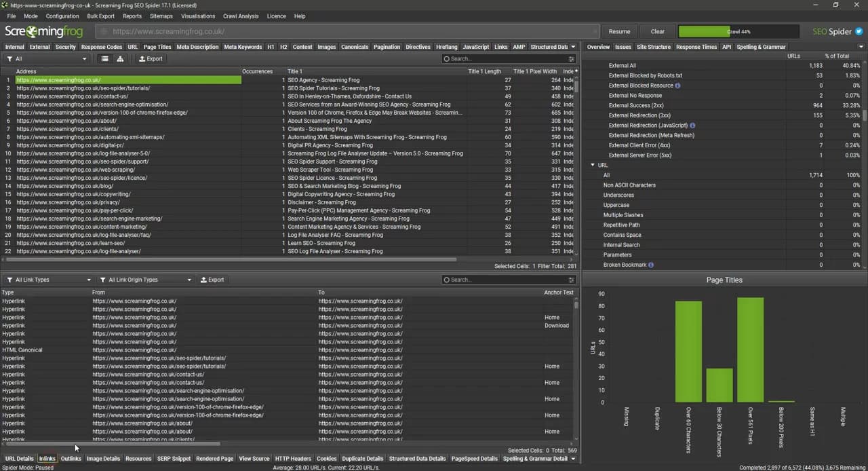Open the Outlinks bottom tab

[x=71, y=459]
